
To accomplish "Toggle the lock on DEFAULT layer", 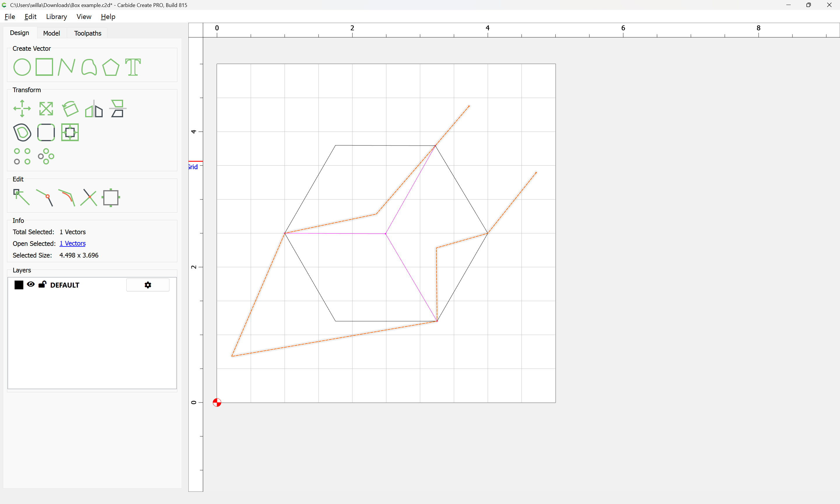I will coord(42,284).
